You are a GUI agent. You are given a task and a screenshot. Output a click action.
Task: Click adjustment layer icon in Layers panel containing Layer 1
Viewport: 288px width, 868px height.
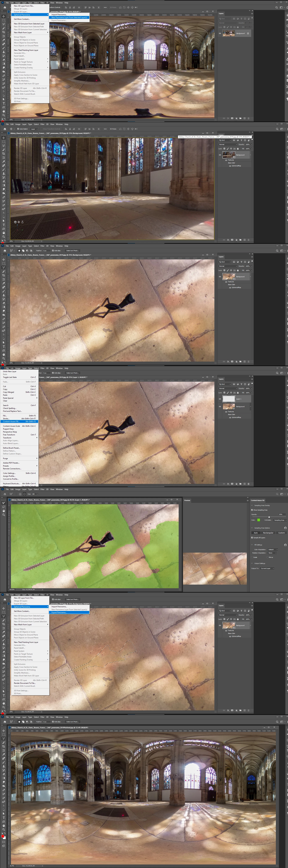[236, 484]
